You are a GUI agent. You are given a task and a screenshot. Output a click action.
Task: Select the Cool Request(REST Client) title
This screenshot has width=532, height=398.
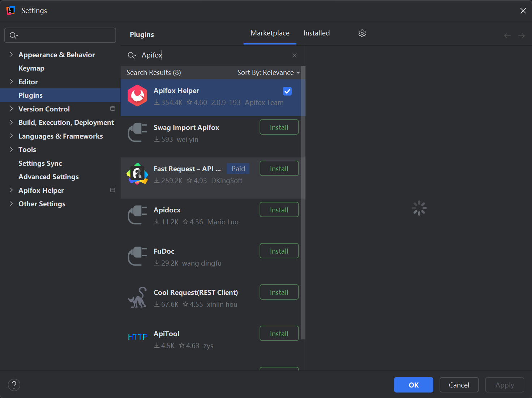[196, 292]
